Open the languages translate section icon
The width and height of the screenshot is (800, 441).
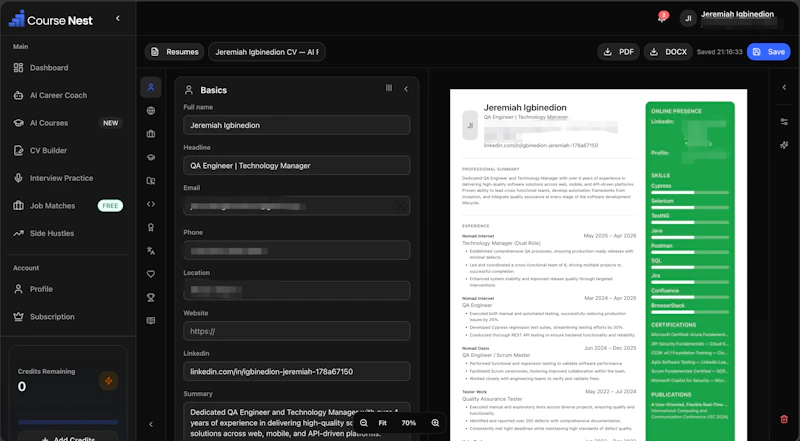(x=151, y=251)
